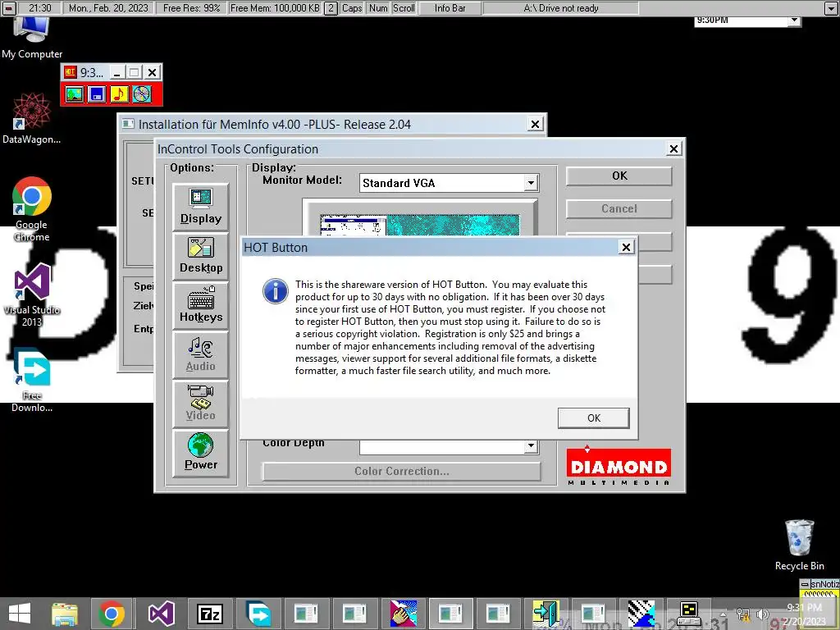Open File Explorer from the taskbar

[x=64, y=614]
